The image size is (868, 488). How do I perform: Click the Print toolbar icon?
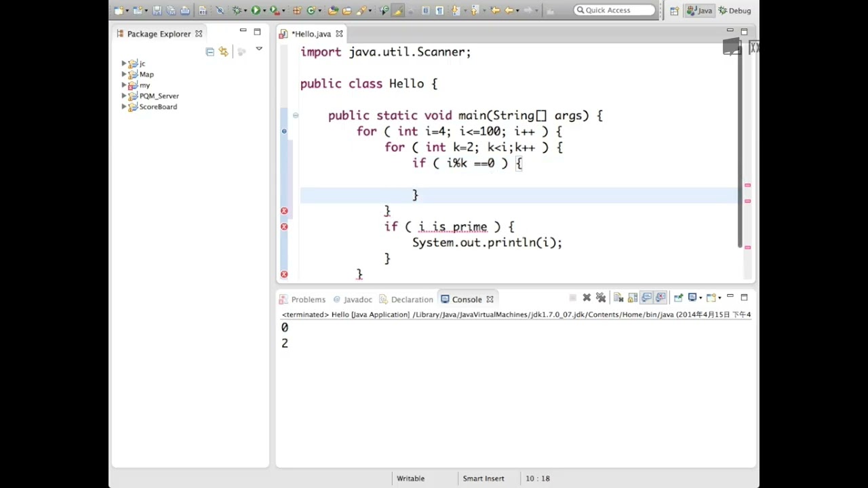tap(185, 10)
